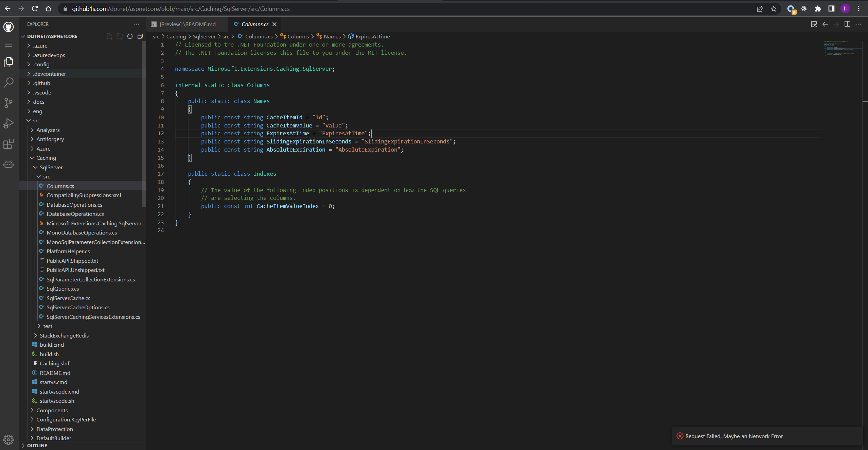Click New File icon in explorer header

coord(109,36)
